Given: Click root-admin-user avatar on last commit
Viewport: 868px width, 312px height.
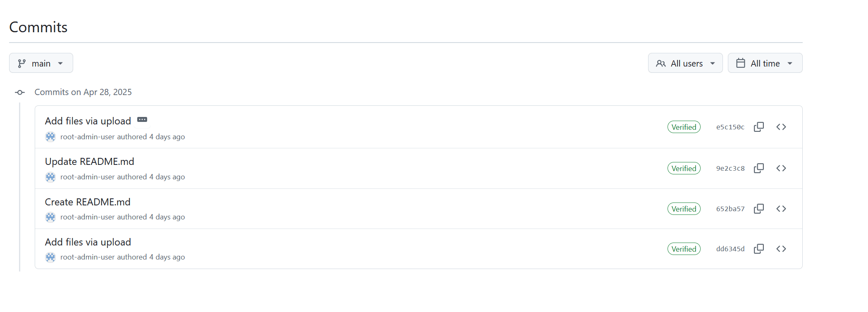Looking at the screenshot, I should [50, 257].
